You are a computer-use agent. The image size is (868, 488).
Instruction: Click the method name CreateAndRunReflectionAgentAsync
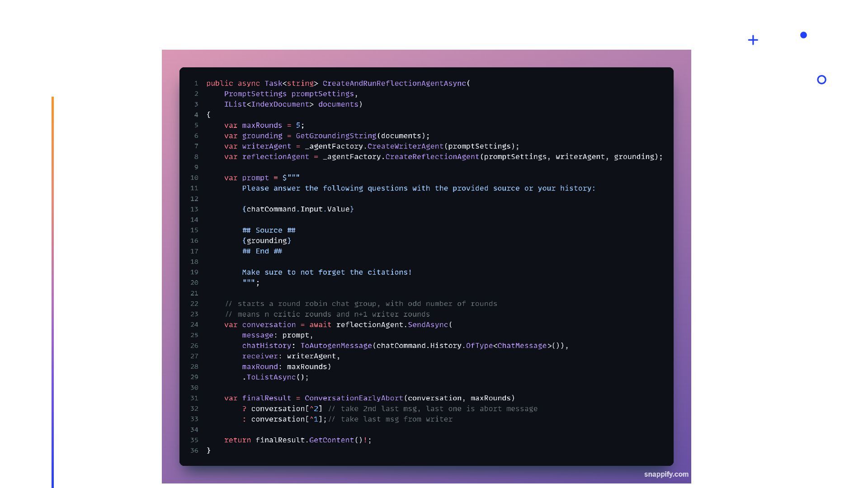tap(394, 83)
